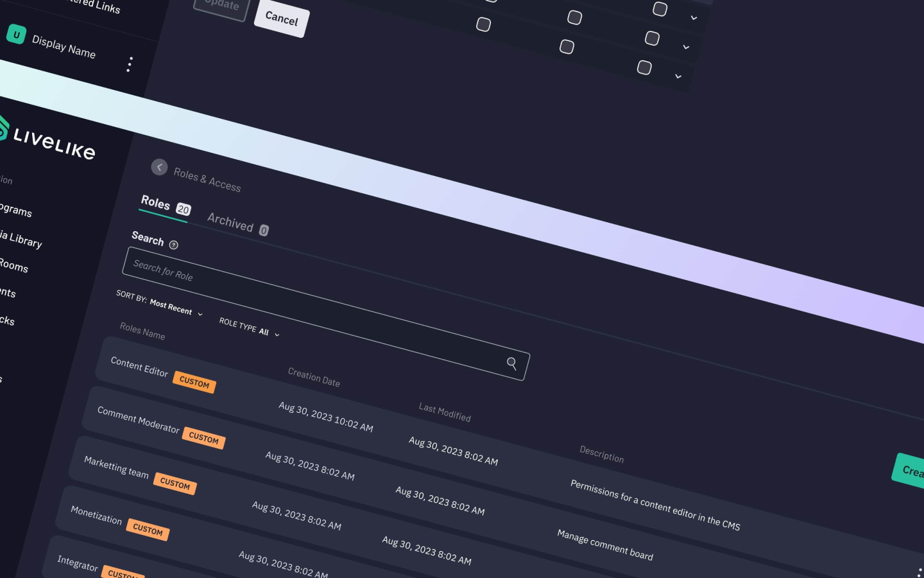The height and width of the screenshot is (578, 924).
Task: Tick the checkbox next to the middle chevron
Action: click(x=652, y=39)
